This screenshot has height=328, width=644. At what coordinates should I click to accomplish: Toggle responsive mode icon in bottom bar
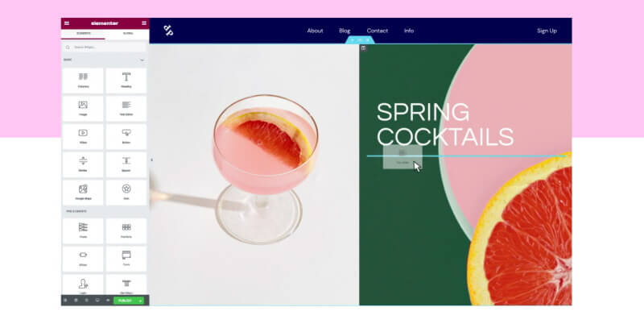pos(97,301)
